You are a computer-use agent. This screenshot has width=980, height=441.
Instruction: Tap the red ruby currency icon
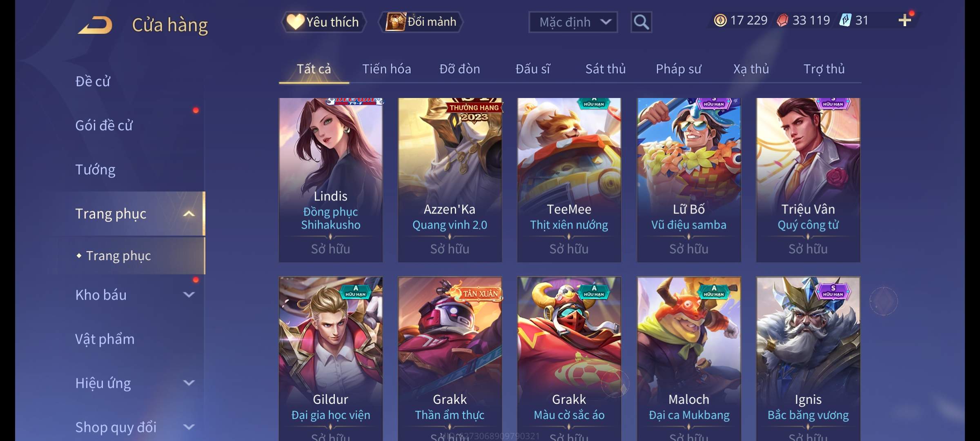point(782,20)
